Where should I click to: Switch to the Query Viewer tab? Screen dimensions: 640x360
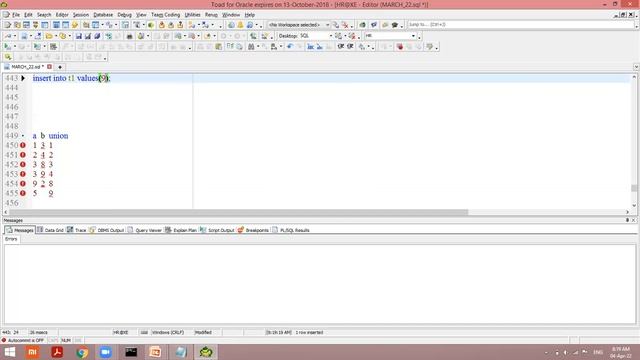click(144, 230)
